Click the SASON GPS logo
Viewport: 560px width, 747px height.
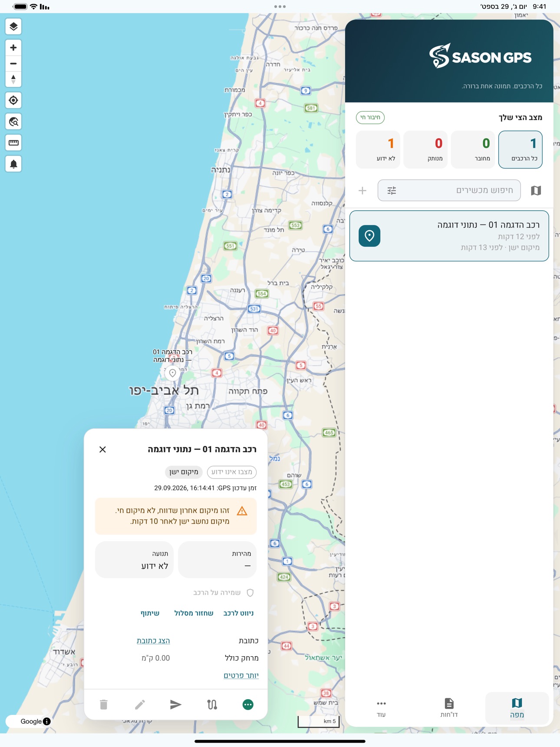pyautogui.click(x=480, y=56)
